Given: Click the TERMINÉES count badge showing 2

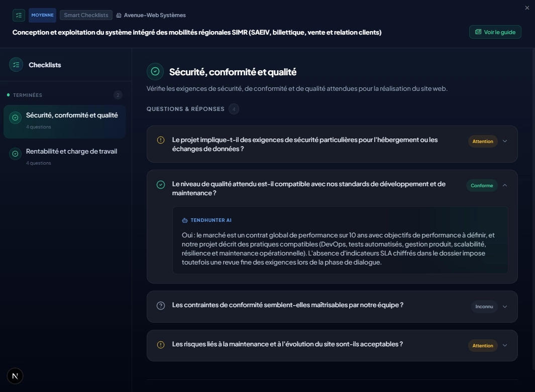Looking at the screenshot, I should pyautogui.click(x=118, y=95).
